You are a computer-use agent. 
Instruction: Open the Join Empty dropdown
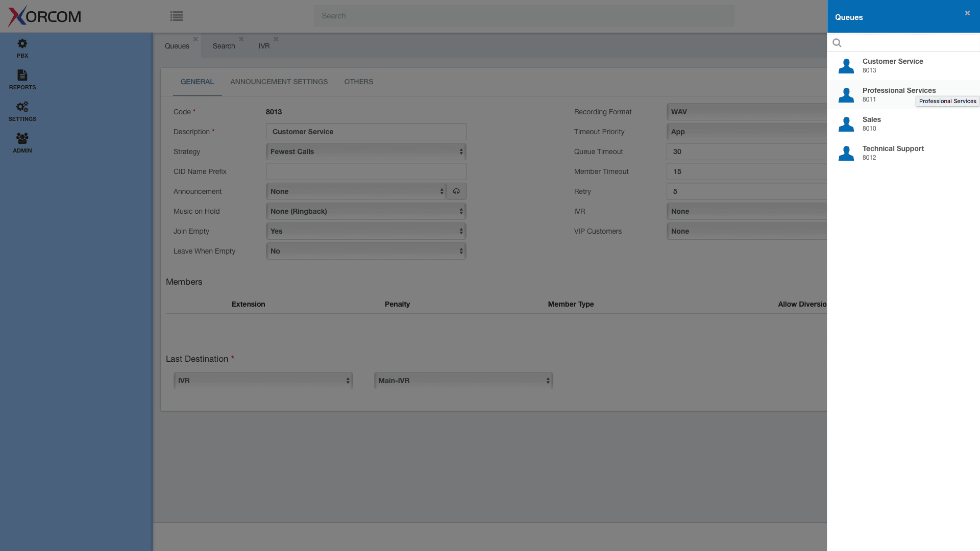[366, 231]
